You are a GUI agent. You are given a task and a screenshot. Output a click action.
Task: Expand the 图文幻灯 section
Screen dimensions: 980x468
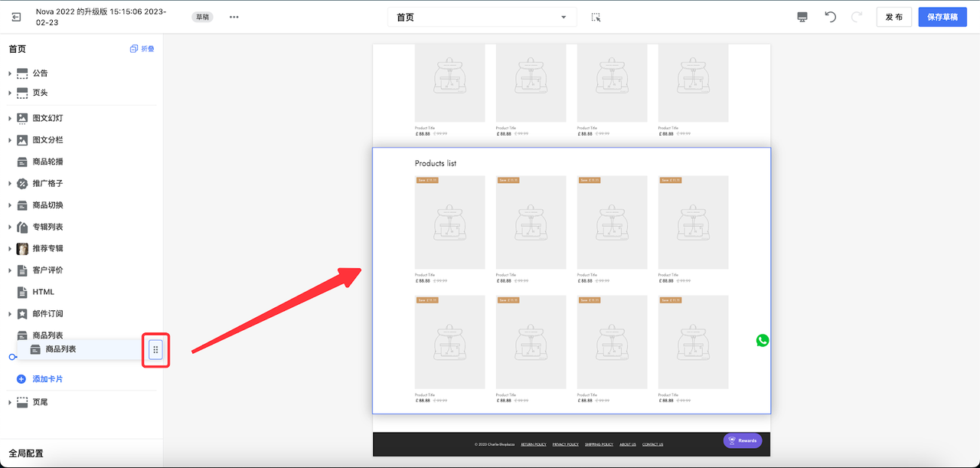[x=10, y=119]
